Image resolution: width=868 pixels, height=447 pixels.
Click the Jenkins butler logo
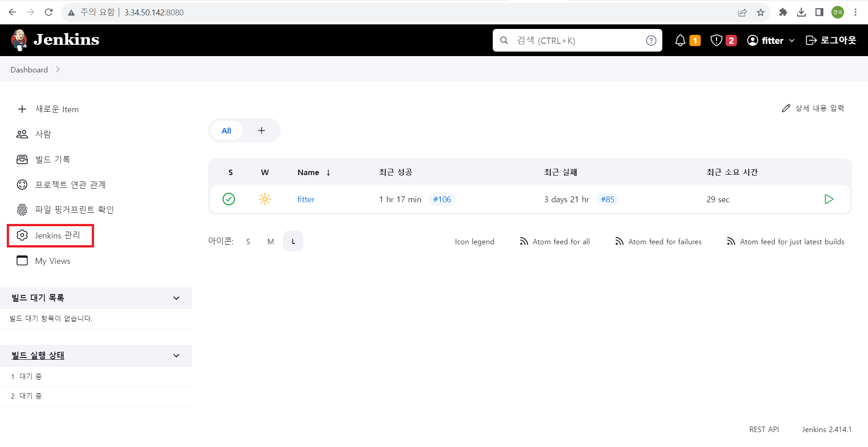click(19, 40)
